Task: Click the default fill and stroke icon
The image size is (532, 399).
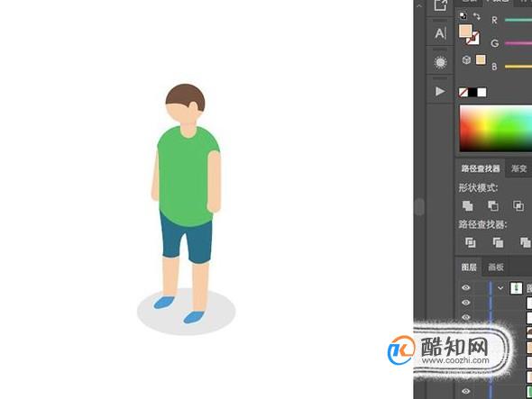Action: pyautogui.click(x=463, y=15)
